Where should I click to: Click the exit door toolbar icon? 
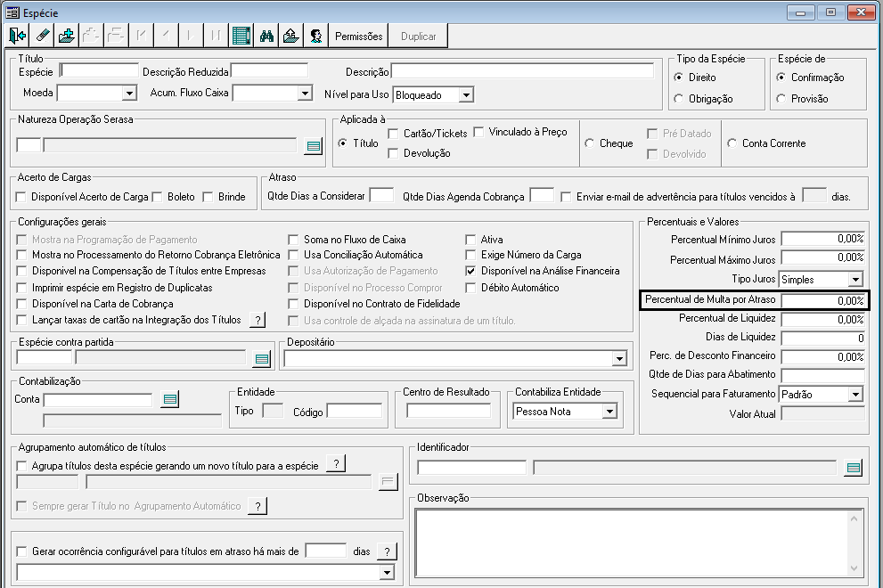click(x=18, y=36)
